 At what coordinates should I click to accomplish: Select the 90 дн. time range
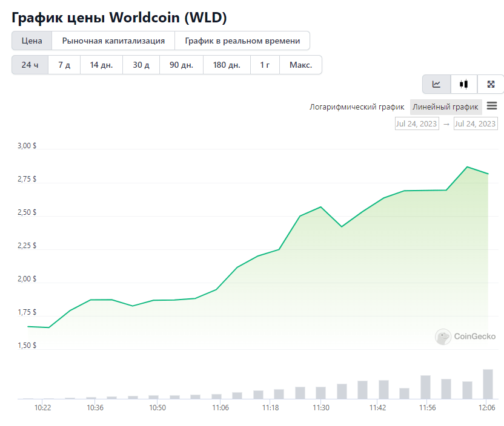tap(181, 65)
